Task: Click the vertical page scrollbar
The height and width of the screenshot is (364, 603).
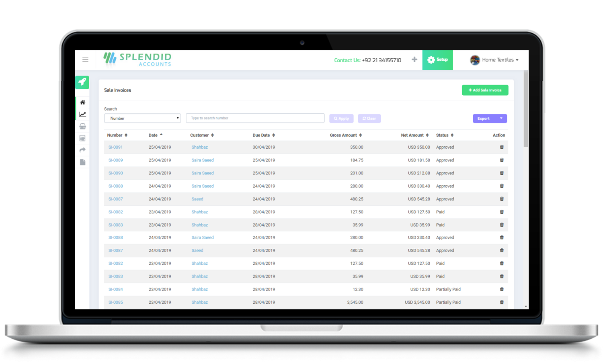Action: 526,109
